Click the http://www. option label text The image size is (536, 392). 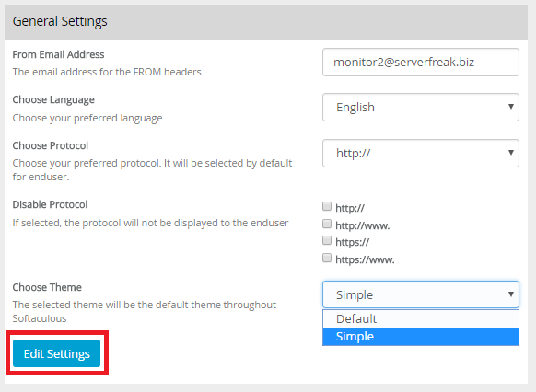(x=362, y=225)
